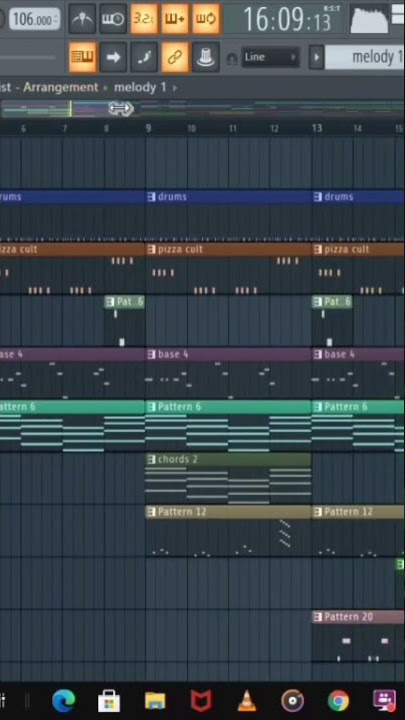The image size is (405, 720).
Task: Click the global snap magnet icon
Action: point(232,58)
